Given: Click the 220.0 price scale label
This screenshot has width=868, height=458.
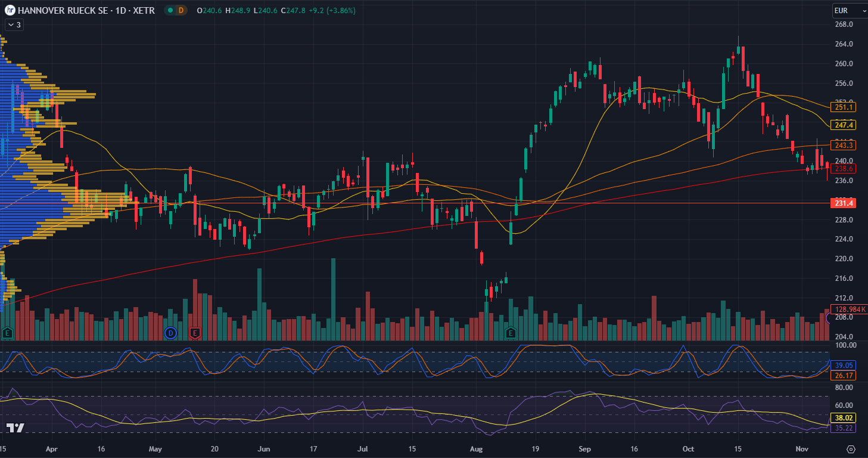Looking at the screenshot, I should pos(845,259).
